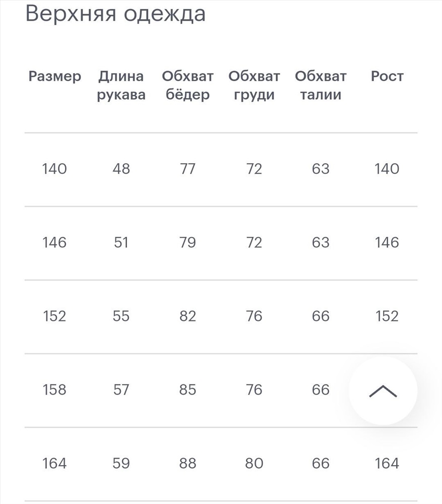Select the Обхват бёдер column header
This screenshot has width=442, height=504.
(x=187, y=85)
